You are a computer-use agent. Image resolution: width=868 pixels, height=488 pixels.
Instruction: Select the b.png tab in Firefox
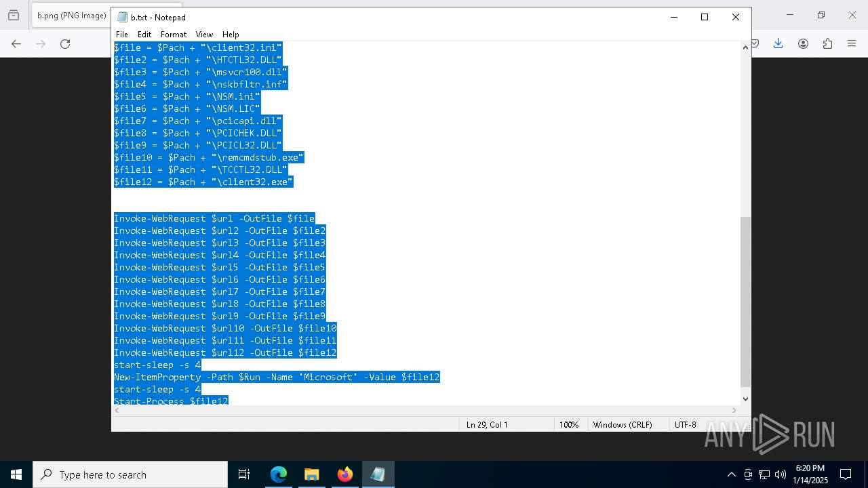[71, 16]
